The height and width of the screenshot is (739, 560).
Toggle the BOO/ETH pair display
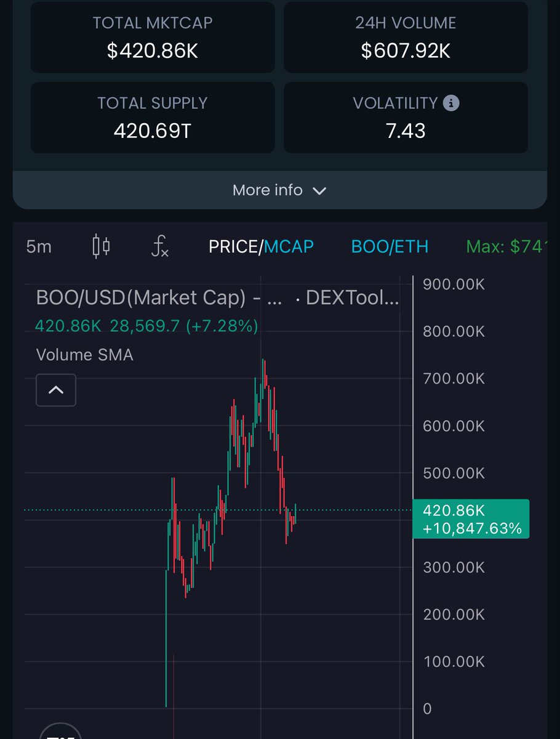[390, 247]
